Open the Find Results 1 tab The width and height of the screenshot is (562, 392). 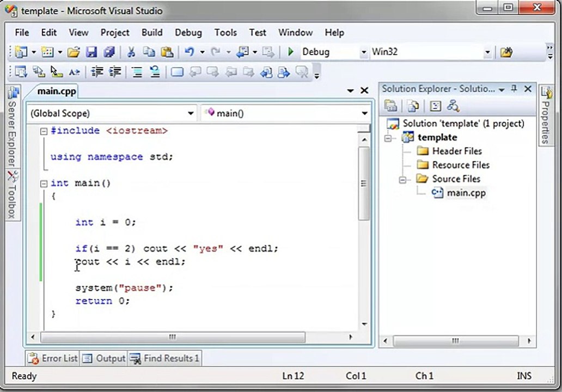[165, 358]
